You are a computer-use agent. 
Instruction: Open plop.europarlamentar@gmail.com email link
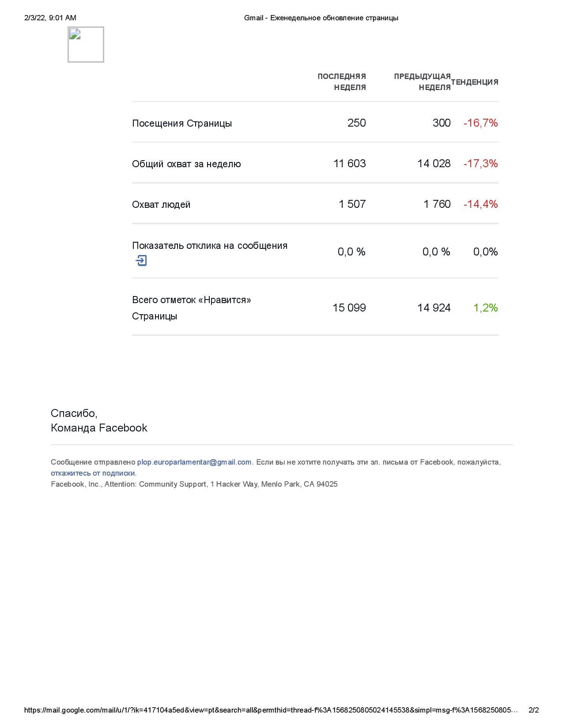194,462
